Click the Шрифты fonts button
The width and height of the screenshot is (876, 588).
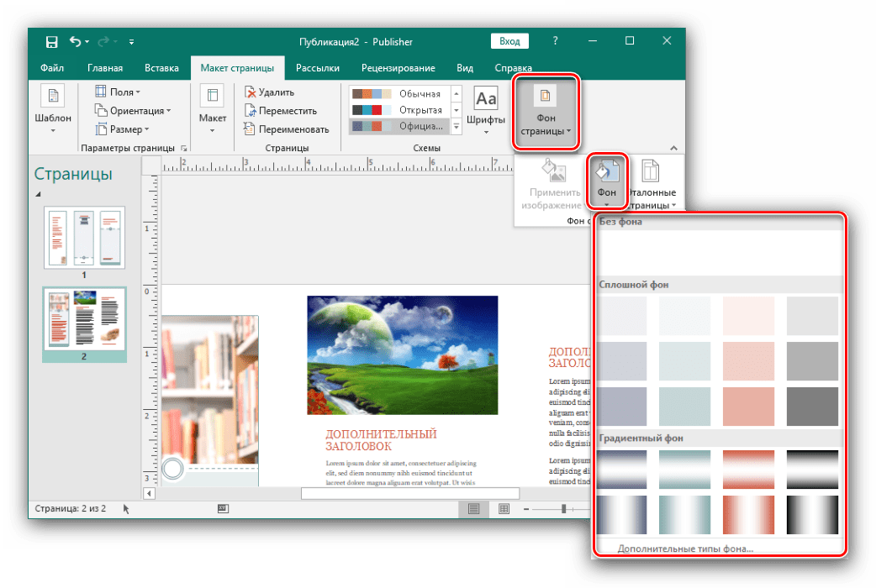click(487, 109)
